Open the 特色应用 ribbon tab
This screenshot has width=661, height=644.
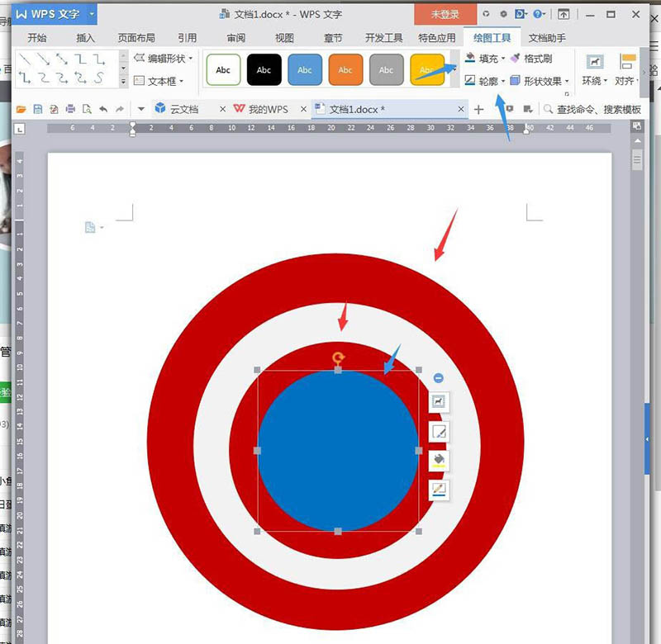tap(437, 38)
